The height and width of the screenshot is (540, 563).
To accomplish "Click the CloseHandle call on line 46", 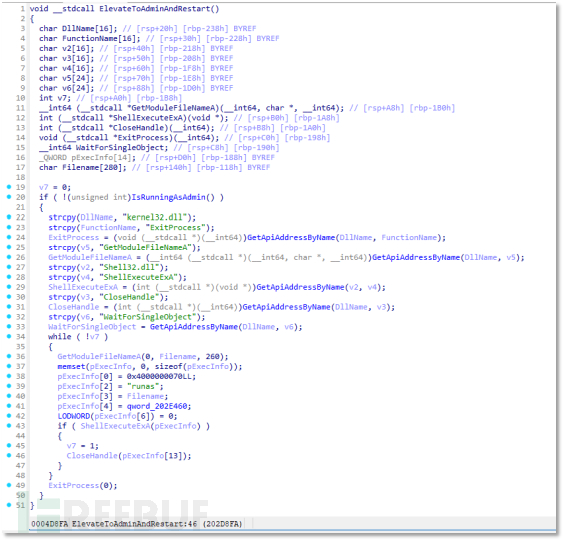I will point(92,456).
